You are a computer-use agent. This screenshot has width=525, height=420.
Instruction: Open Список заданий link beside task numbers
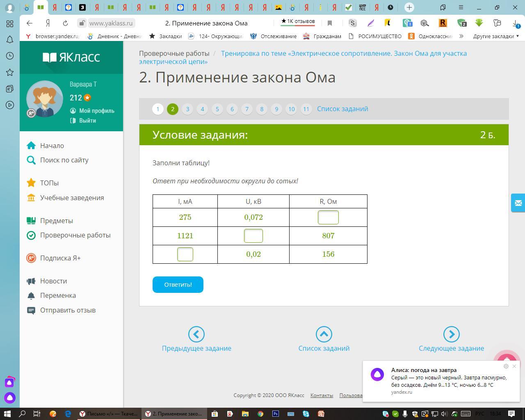point(342,109)
